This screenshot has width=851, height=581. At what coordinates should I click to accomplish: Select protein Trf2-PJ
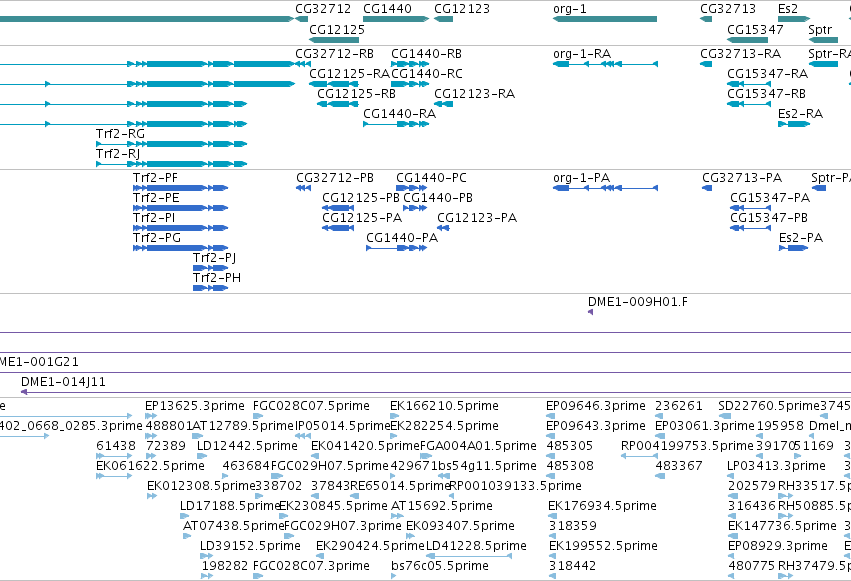[211, 268]
